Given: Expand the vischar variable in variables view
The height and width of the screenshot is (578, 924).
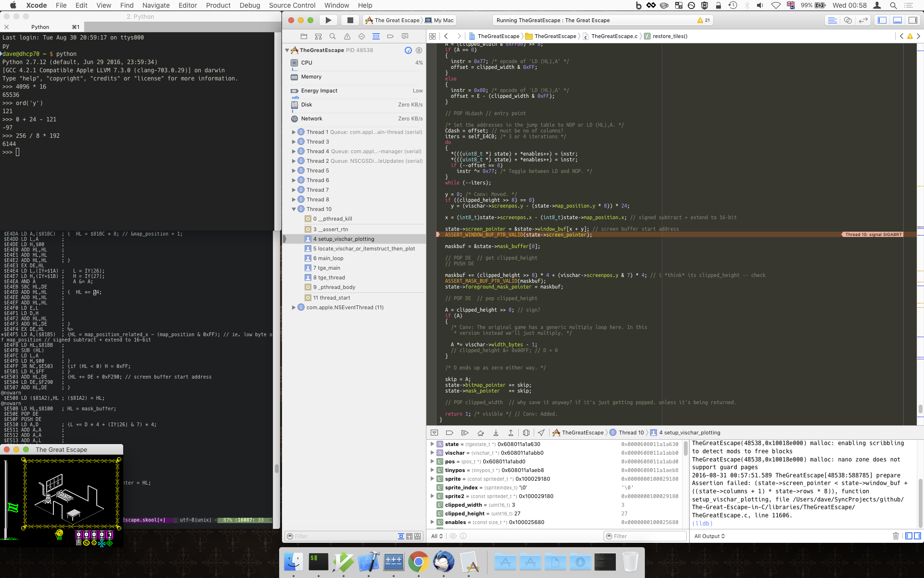Looking at the screenshot, I should tap(432, 453).
